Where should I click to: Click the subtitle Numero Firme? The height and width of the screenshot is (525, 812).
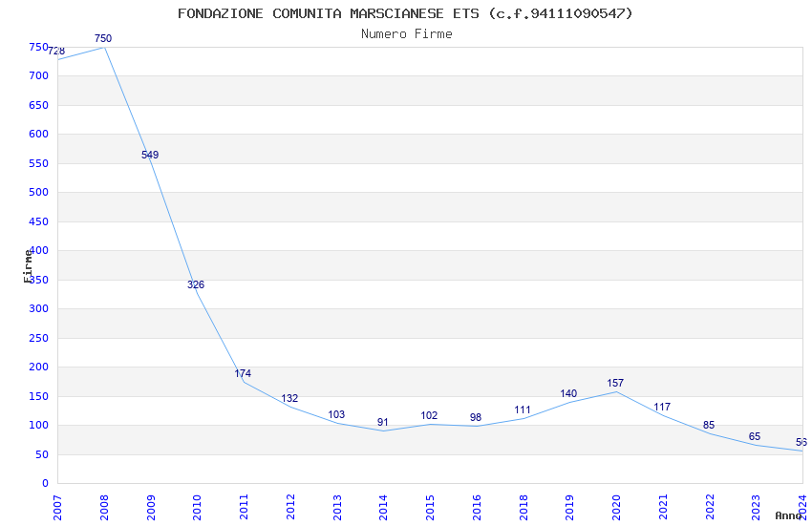coord(407,34)
